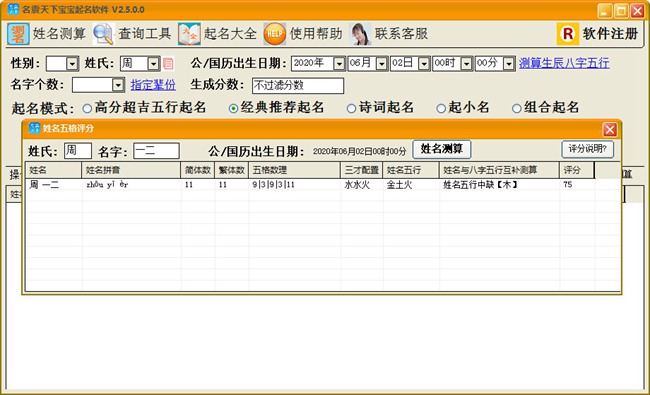
Task: Click the 生成分数 input field
Action: pyautogui.click(x=298, y=85)
